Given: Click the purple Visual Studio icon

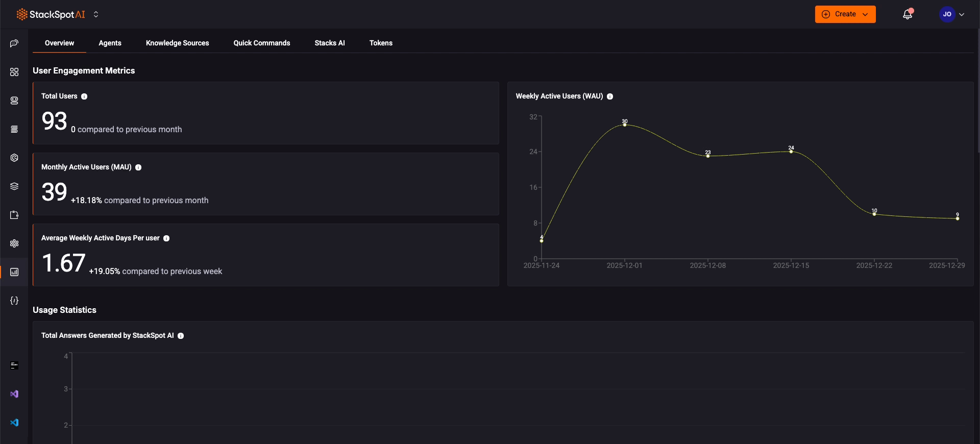Looking at the screenshot, I should click(x=14, y=394).
